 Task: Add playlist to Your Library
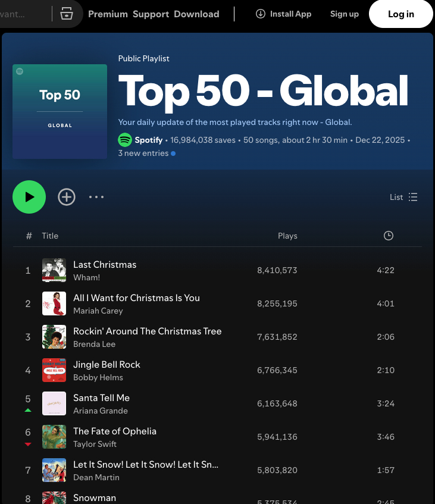[67, 197]
